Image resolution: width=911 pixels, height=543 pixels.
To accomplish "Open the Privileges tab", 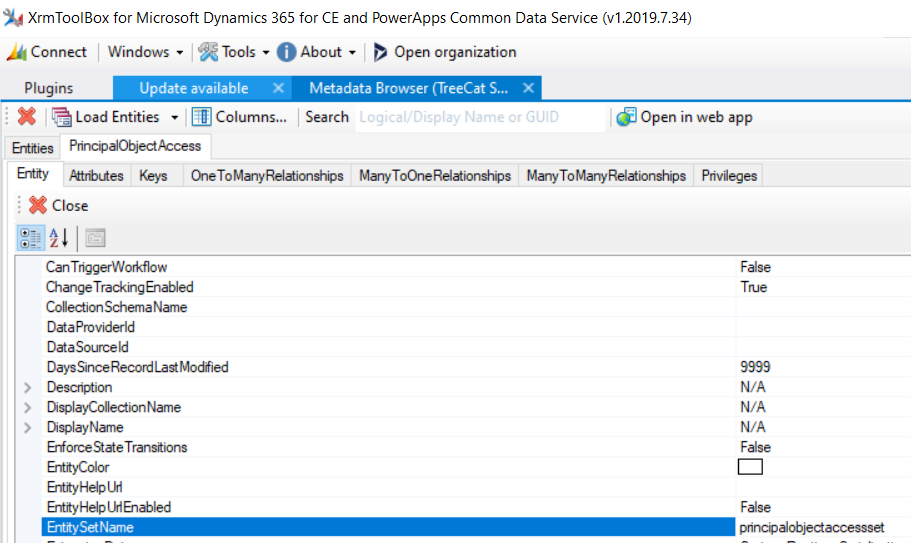I will 729,176.
